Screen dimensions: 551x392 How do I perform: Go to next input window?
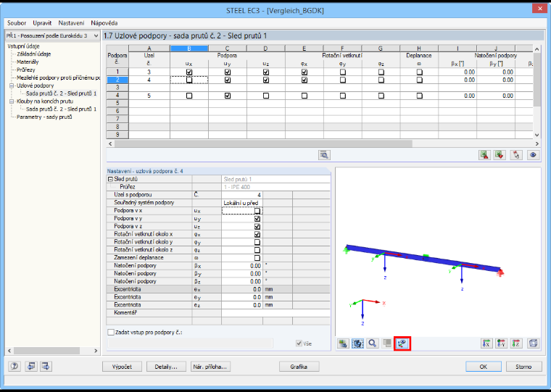(x=46, y=367)
